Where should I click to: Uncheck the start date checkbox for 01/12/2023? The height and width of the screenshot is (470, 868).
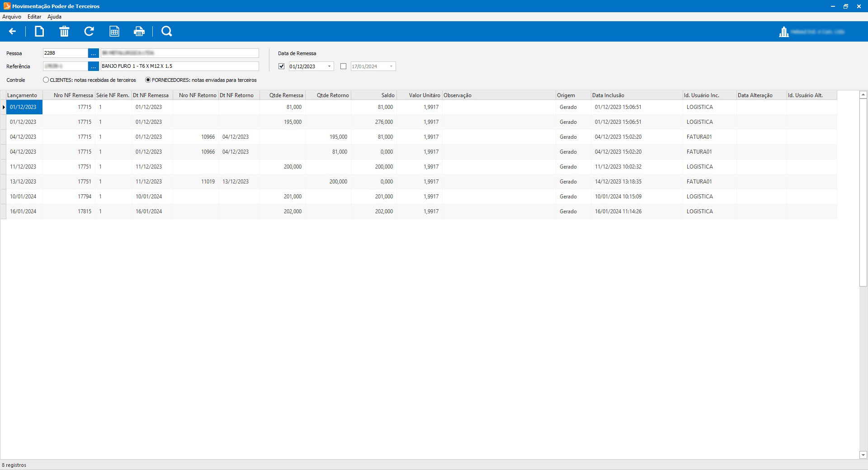[282, 66]
